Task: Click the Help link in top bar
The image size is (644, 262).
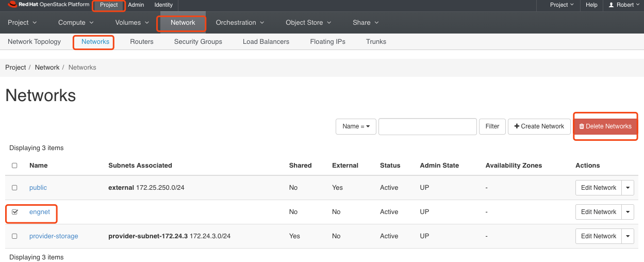Action: click(591, 5)
